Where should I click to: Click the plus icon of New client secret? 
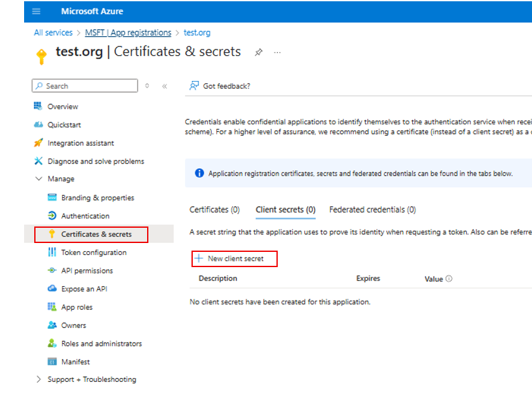(x=199, y=259)
